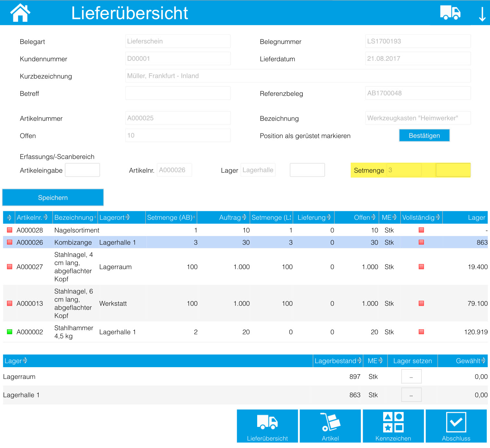The width and height of the screenshot is (490, 448).
Task: Click the sort icon in the Lieferung column header
Action: pyautogui.click(x=329, y=217)
